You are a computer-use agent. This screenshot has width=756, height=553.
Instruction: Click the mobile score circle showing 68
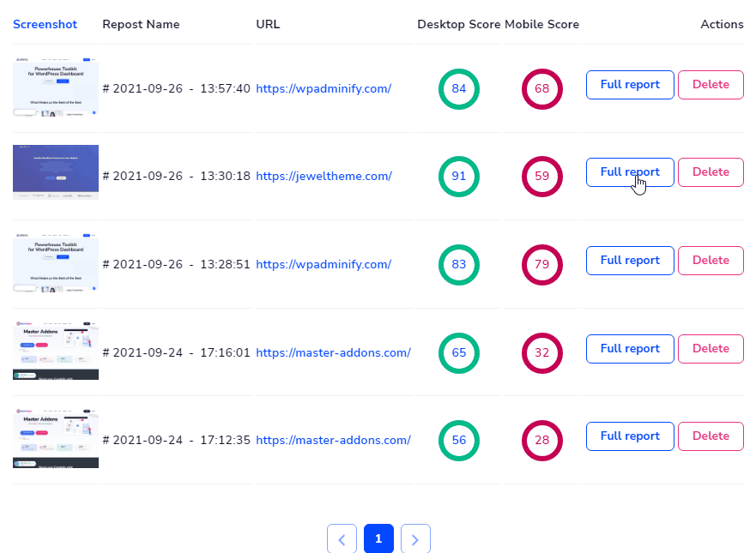542,89
